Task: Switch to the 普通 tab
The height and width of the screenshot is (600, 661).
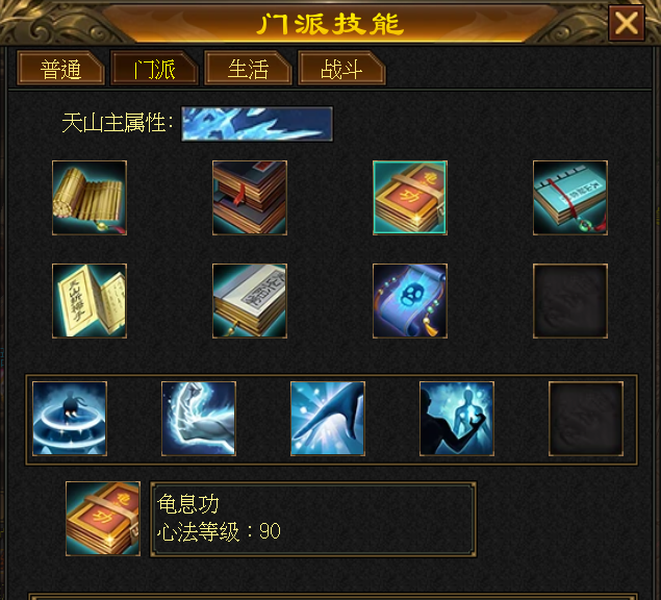Action: tap(61, 68)
